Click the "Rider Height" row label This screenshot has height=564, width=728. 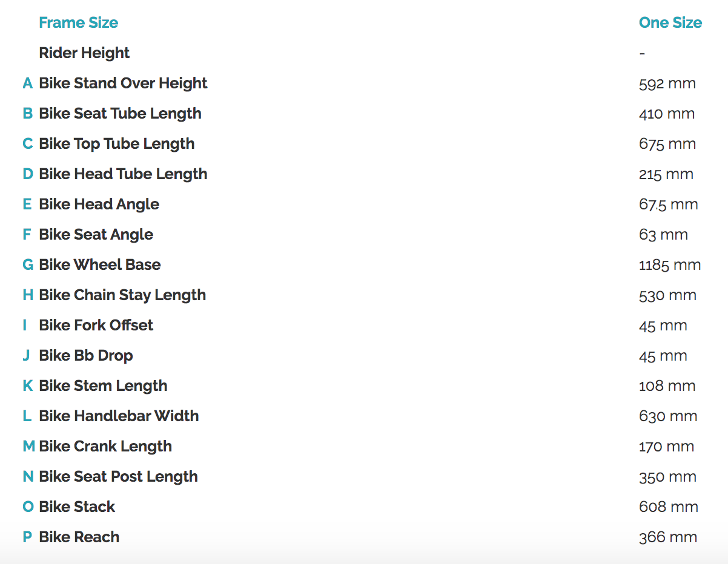[x=84, y=53]
